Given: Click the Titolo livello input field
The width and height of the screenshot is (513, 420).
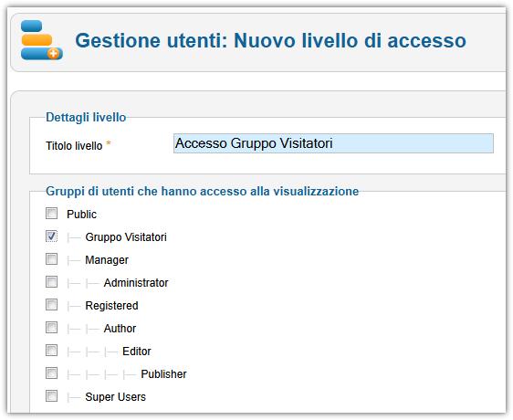Looking at the screenshot, I should pos(333,143).
